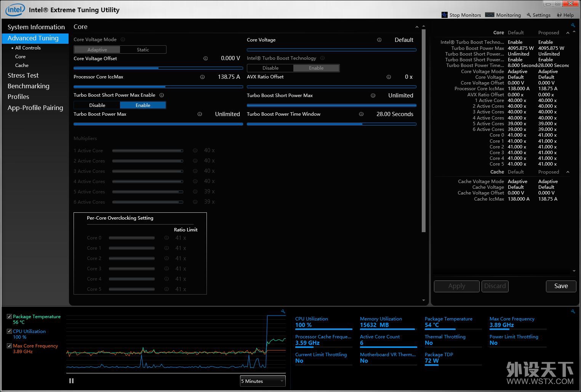
Task: Click the scroll-down arrow of the settings list
Action: click(574, 271)
